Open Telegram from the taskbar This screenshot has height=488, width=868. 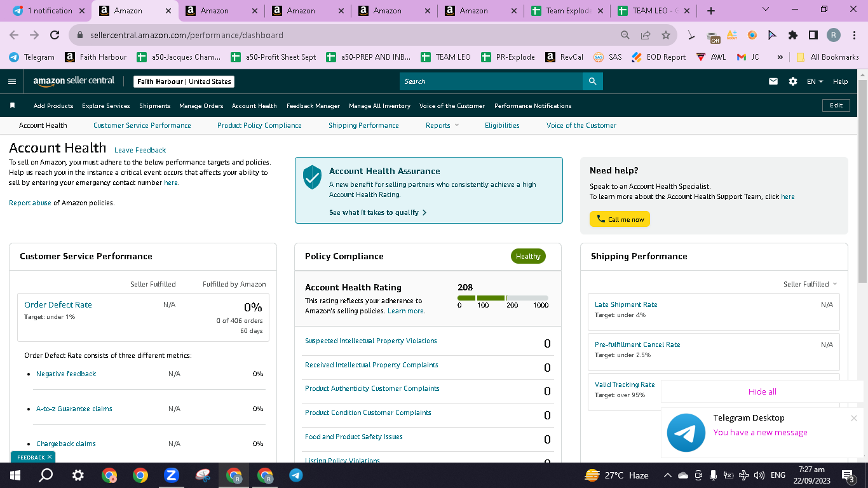point(295,475)
